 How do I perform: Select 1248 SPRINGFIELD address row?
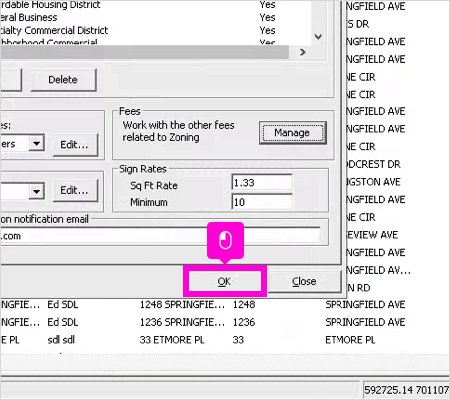pos(225,304)
